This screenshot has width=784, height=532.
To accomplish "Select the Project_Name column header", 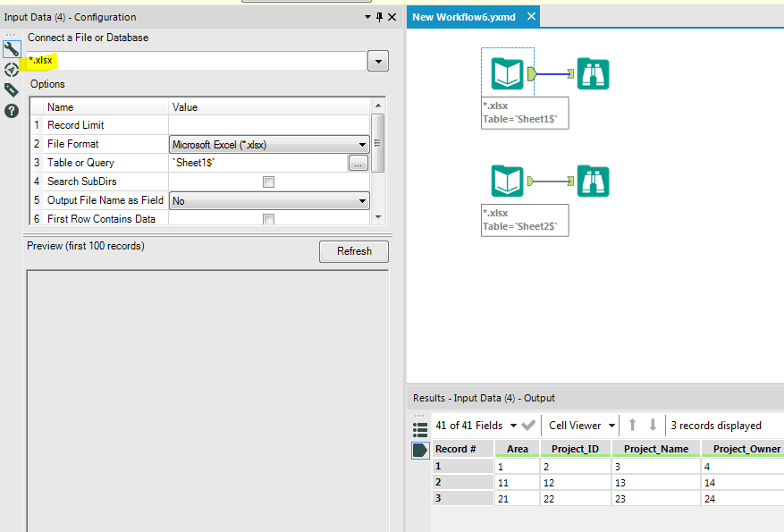I will [656, 449].
